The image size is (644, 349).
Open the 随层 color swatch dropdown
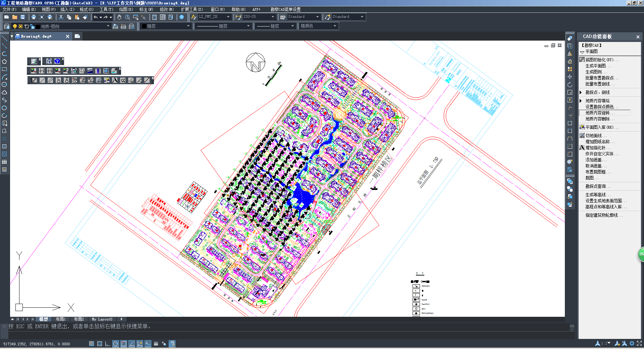[188, 26]
